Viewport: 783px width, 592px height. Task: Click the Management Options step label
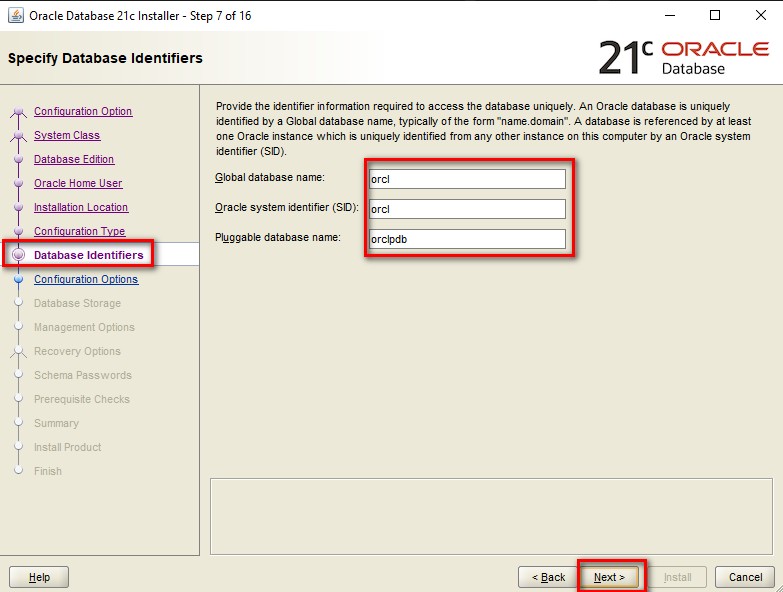point(84,327)
